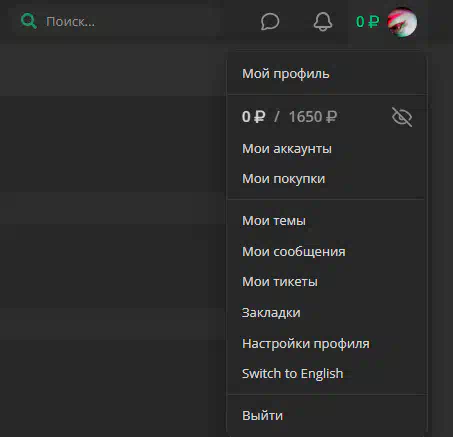
Task: Open the conversations chat bubble icon
Action: [x=270, y=22]
